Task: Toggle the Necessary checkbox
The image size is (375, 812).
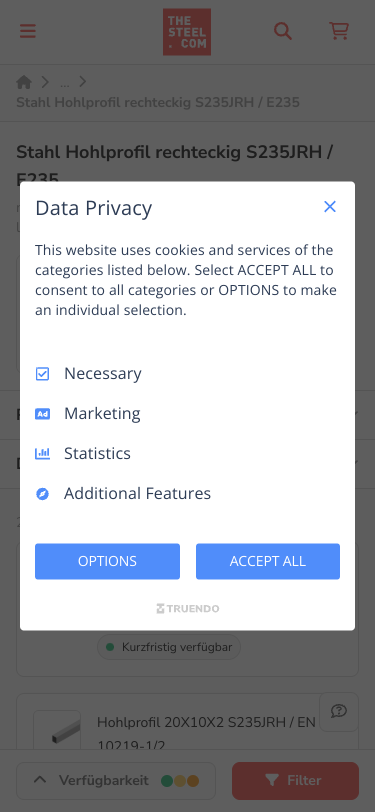Action: 42,374
